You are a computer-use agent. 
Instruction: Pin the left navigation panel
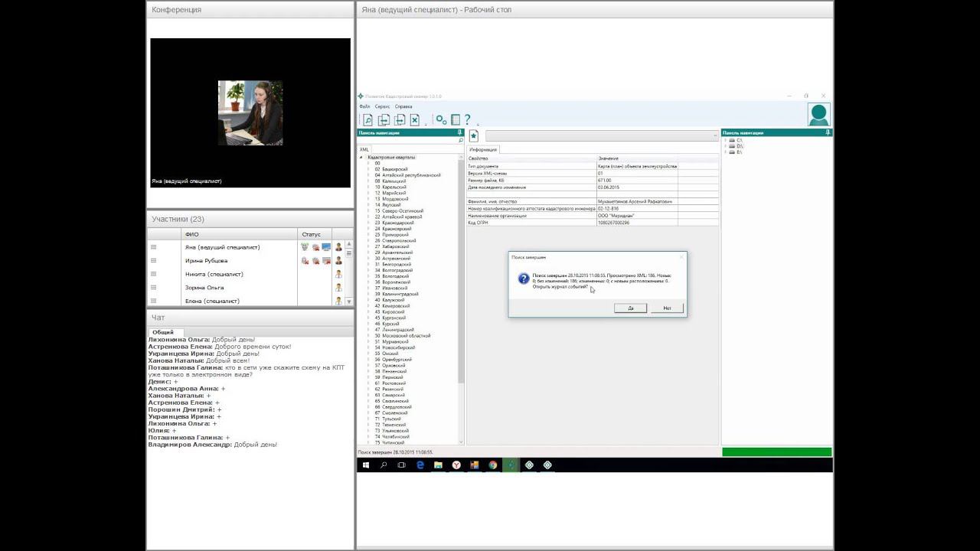(x=460, y=132)
